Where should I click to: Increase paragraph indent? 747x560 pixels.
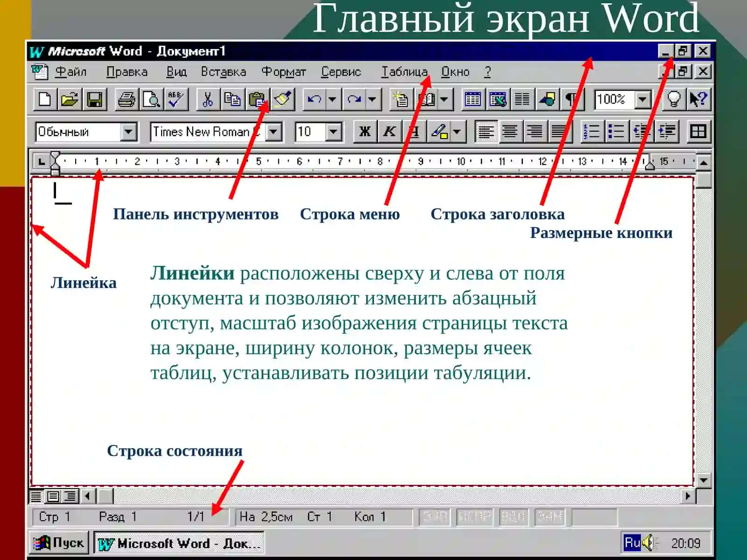[x=667, y=132]
